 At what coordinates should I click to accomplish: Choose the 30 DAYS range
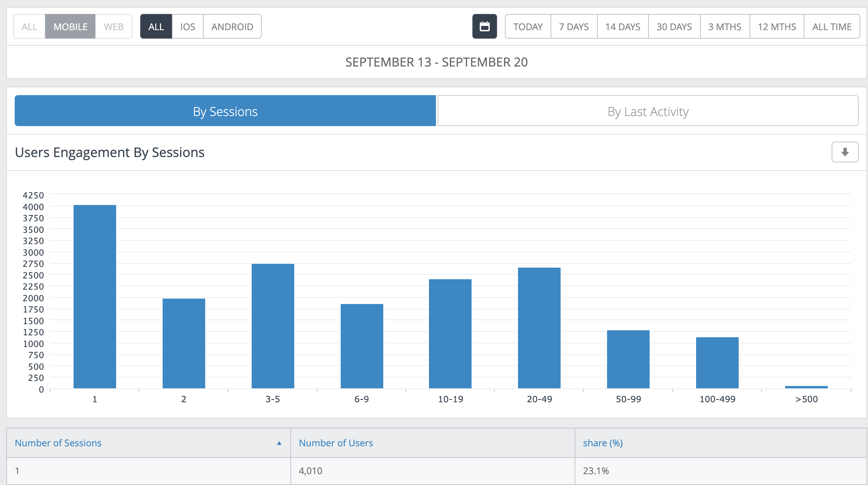point(674,27)
